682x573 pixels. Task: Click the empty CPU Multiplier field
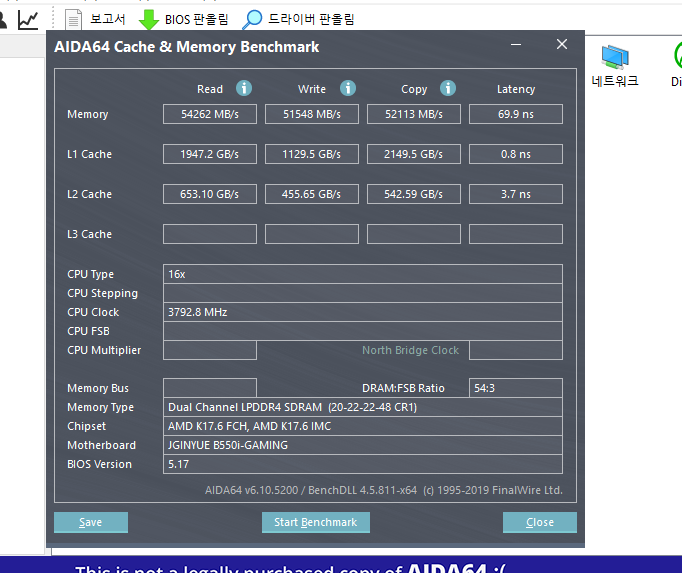point(210,350)
